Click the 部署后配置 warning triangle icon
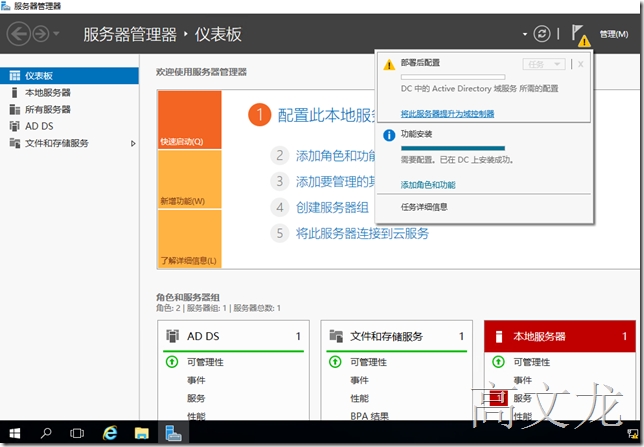 (389, 65)
